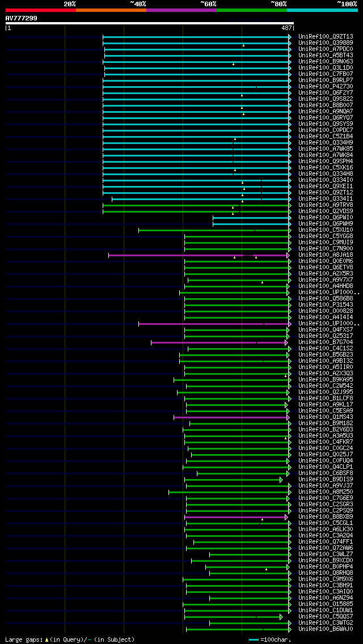
Task: Open the UniRef100_Q9ZT13 hit label
Action: 326,36
